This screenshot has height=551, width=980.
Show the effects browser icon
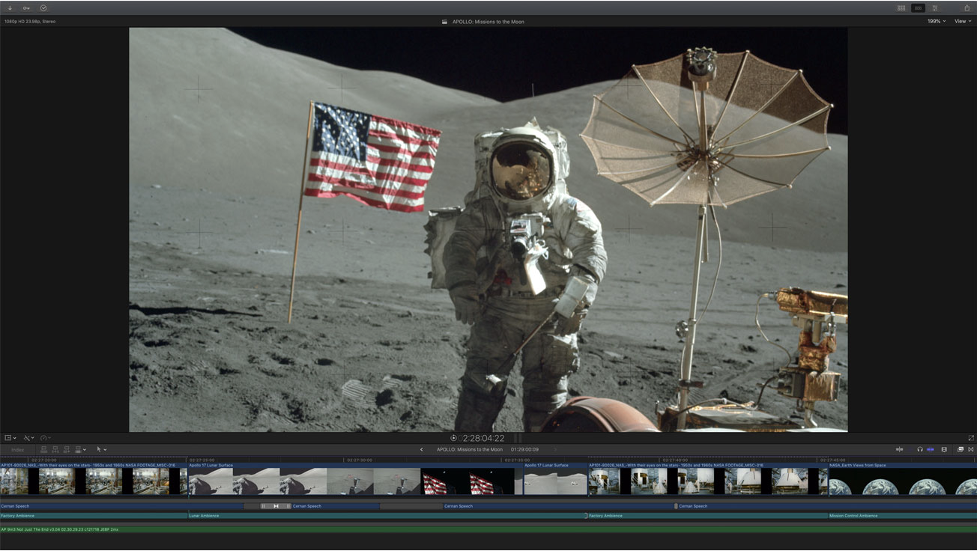click(961, 450)
